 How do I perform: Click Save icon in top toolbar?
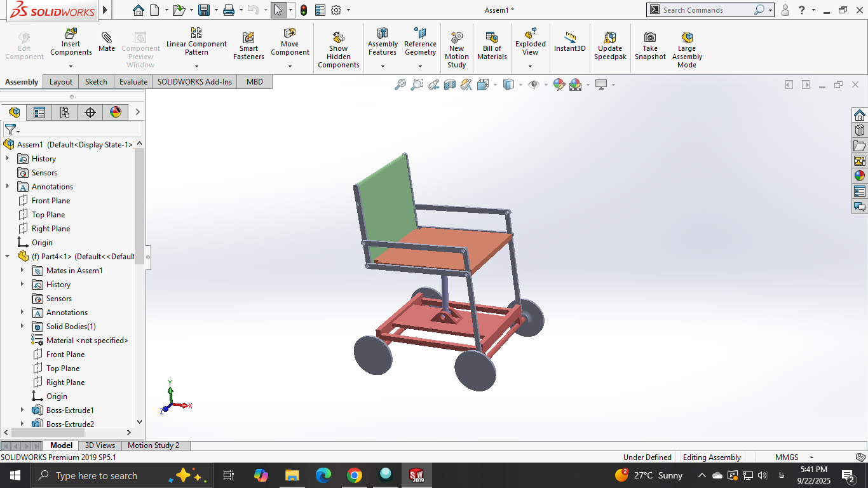click(x=204, y=10)
